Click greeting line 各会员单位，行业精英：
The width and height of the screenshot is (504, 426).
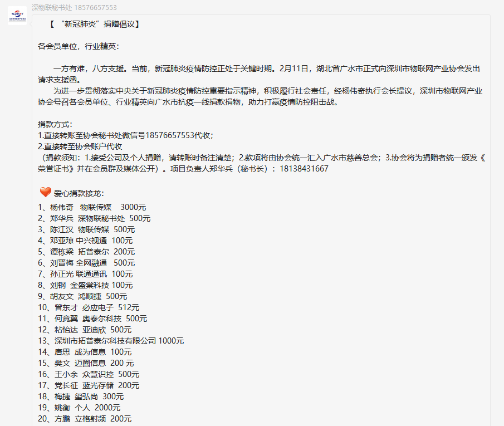coord(79,46)
